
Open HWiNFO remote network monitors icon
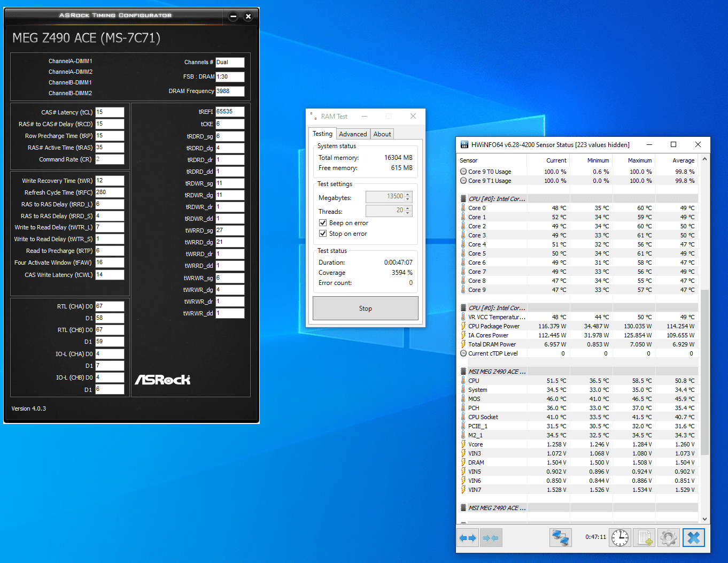click(x=561, y=538)
